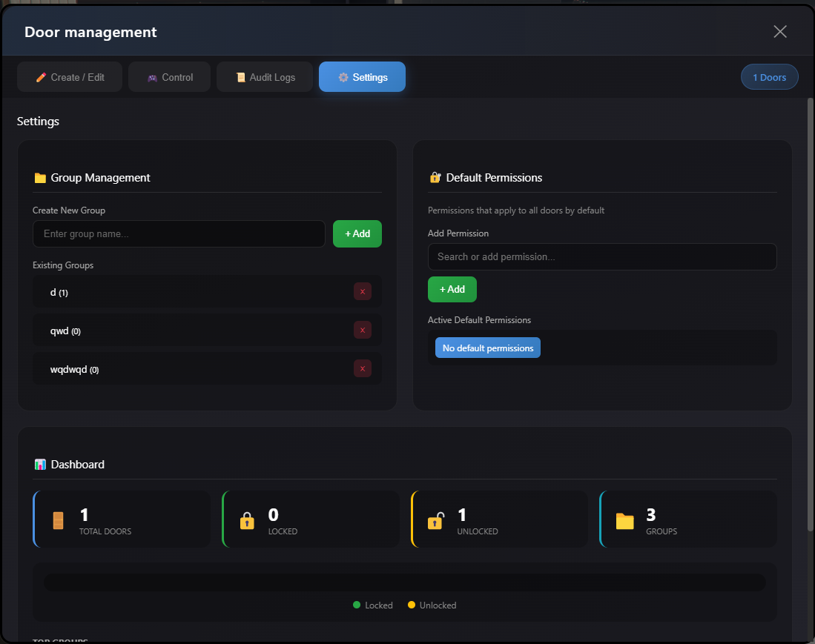
Task: Focus the 'Enter group name...' input field
Action: click(179, 234)
